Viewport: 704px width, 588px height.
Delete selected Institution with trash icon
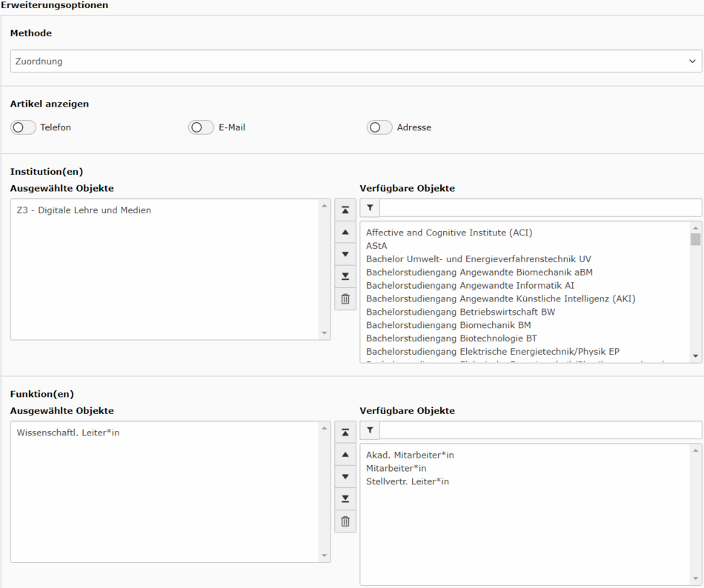click(x=345, y=299)
